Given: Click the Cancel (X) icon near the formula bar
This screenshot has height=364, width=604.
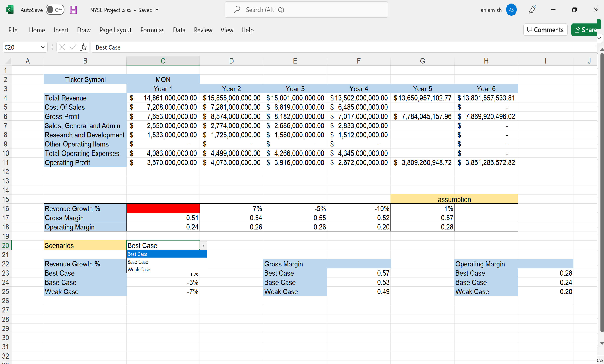Looking at the screenshot, I should click(x=62, y=47).
